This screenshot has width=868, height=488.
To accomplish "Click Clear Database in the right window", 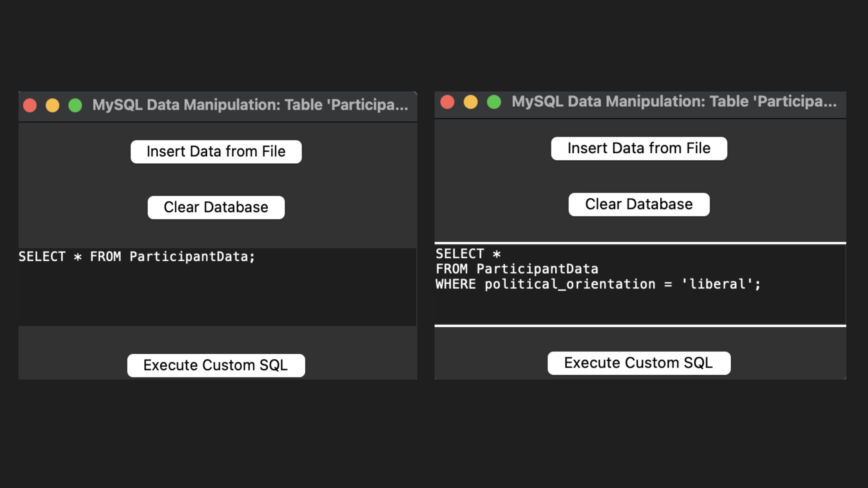I will [639, 203].
